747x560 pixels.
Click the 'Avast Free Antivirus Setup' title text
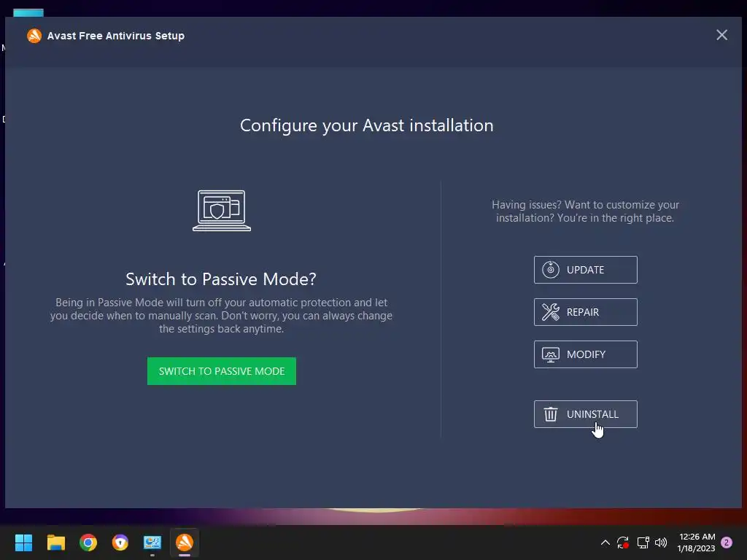pos(116,36)
